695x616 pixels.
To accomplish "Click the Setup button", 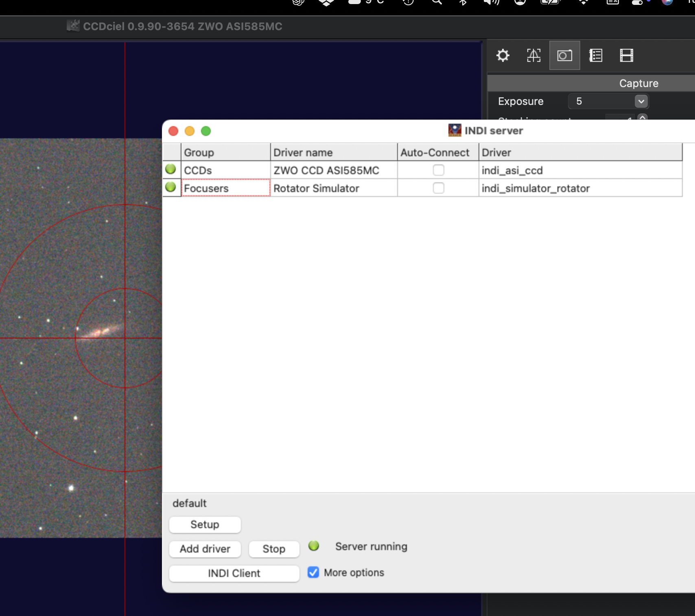I will [x=205, y=524].
